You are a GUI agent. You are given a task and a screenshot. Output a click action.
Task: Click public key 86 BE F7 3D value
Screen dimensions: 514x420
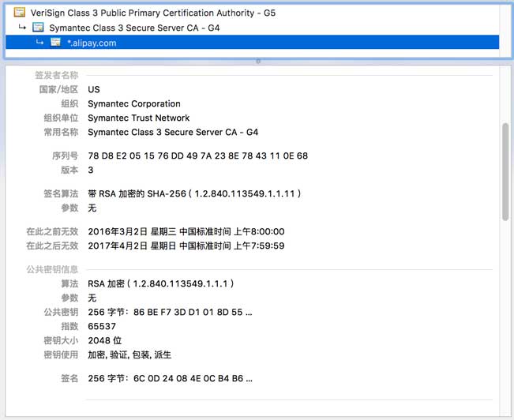tap(170, 312)
